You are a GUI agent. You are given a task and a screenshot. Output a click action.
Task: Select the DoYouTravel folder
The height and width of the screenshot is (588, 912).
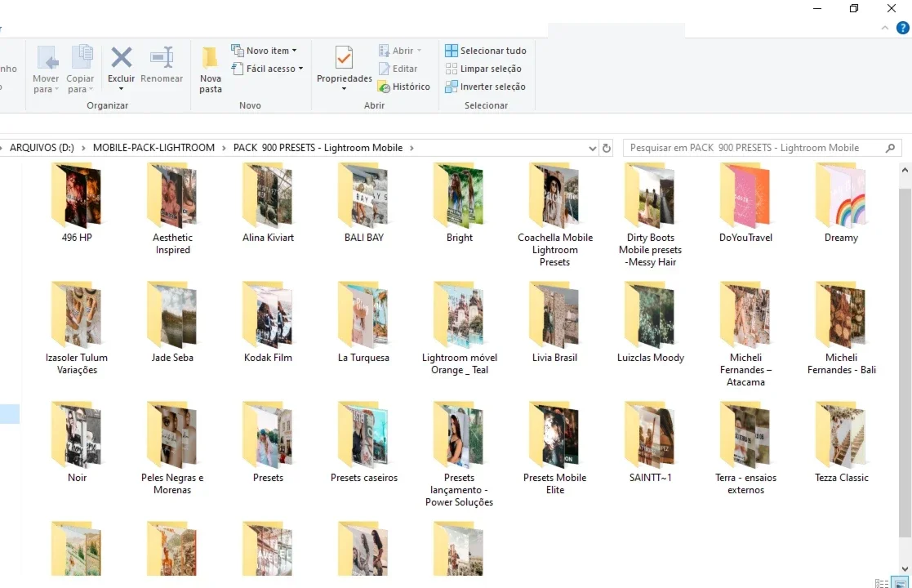pos(745,203)
